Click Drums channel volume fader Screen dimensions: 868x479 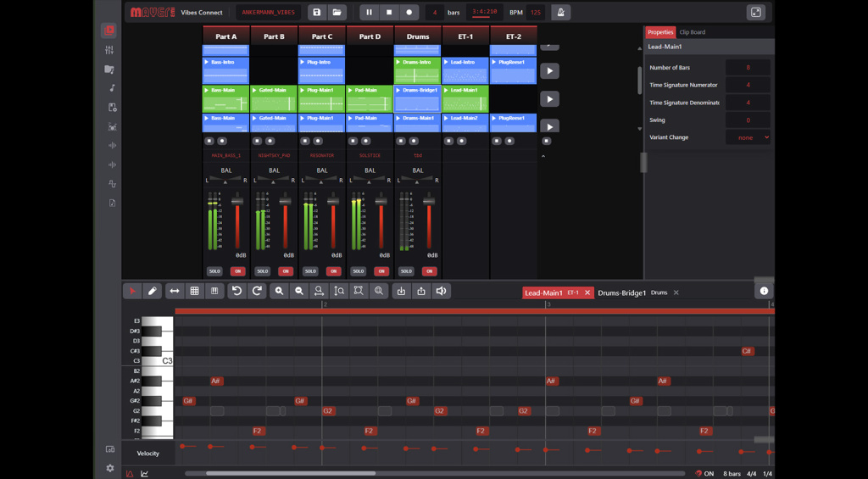pyautogui.click(x=428, y=202)
